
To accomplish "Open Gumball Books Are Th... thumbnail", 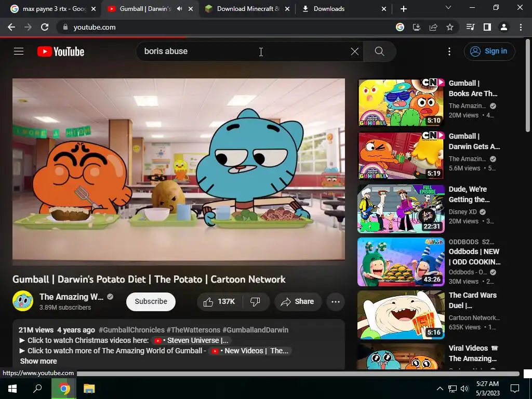I will coord(401,103).
